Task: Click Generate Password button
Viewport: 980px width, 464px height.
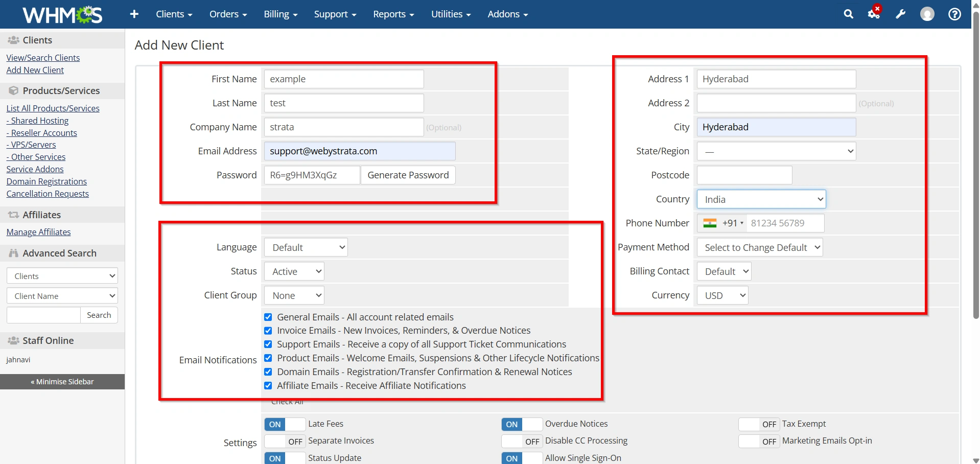Action: coord(408,175)
